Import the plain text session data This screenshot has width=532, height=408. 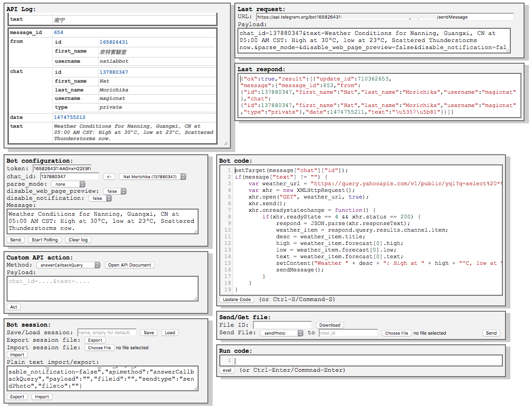click(x=42, y=397)
